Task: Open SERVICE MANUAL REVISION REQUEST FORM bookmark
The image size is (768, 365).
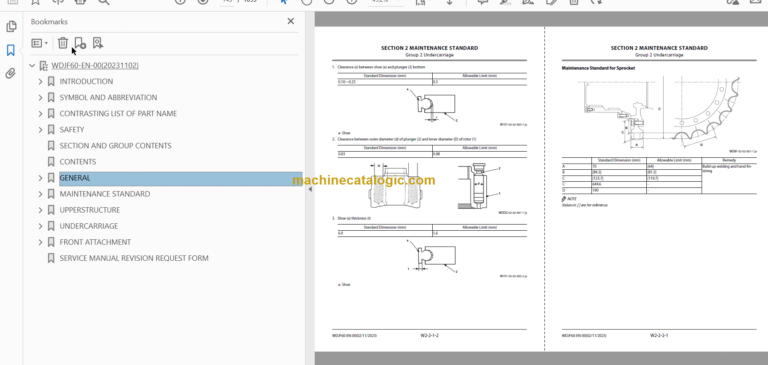Action: click(x=134, y=258)
